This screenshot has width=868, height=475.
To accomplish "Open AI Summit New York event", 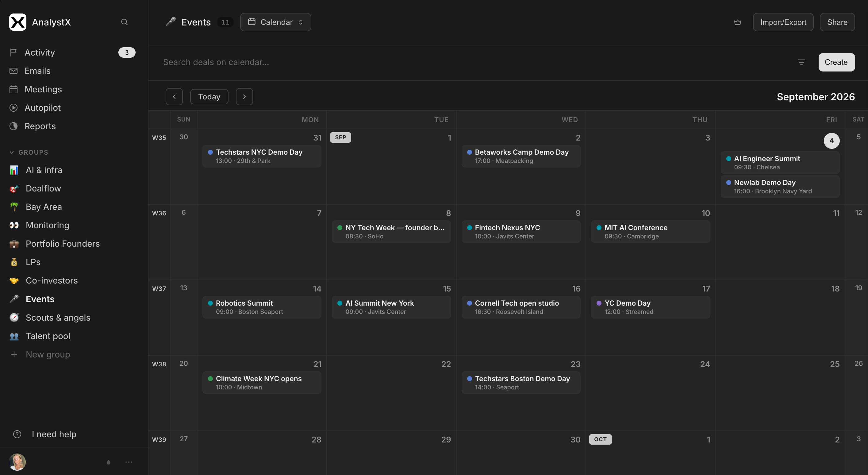I will coord(392,307).
